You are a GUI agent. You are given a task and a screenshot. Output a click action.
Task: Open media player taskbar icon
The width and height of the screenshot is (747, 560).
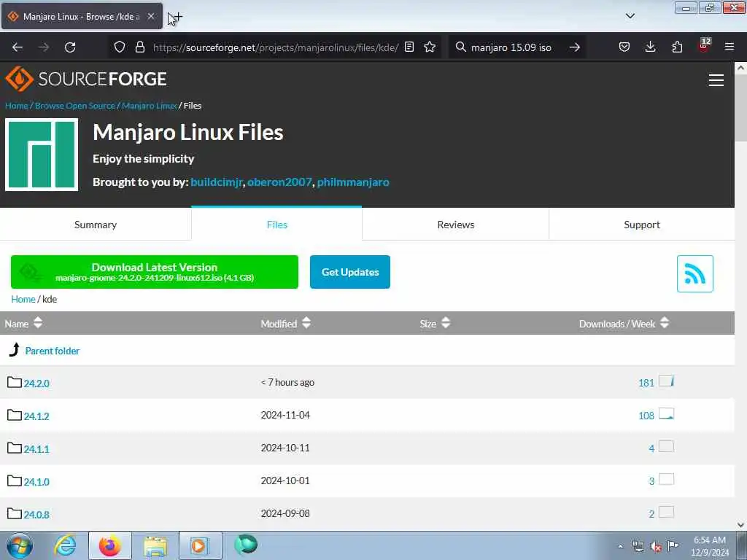[200, 545]
